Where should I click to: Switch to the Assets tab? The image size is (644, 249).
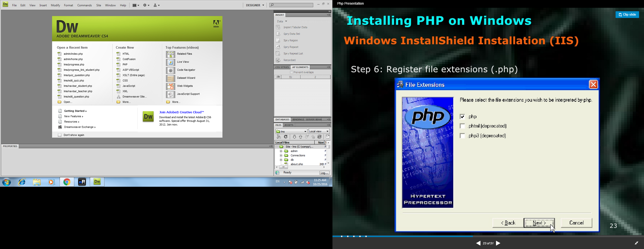coord(289,125)
